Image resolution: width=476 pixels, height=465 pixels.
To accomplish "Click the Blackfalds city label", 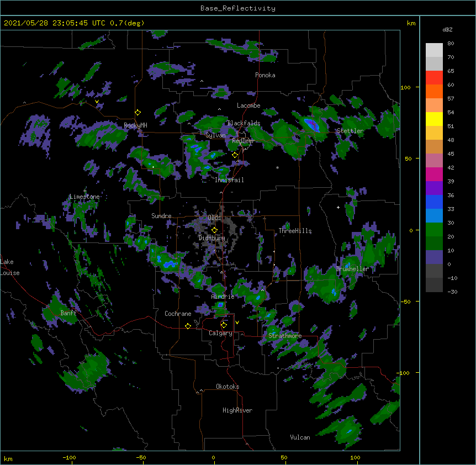I will (244, 123).
